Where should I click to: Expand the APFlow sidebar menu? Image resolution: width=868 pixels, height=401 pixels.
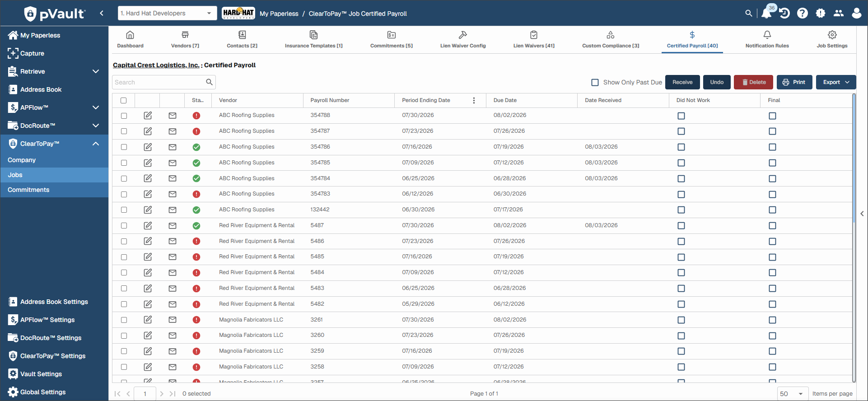click(96, 107)
